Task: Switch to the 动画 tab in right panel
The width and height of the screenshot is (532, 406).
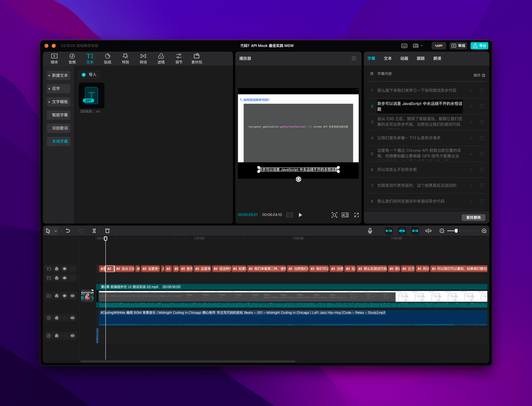Action: pos(404,58)
